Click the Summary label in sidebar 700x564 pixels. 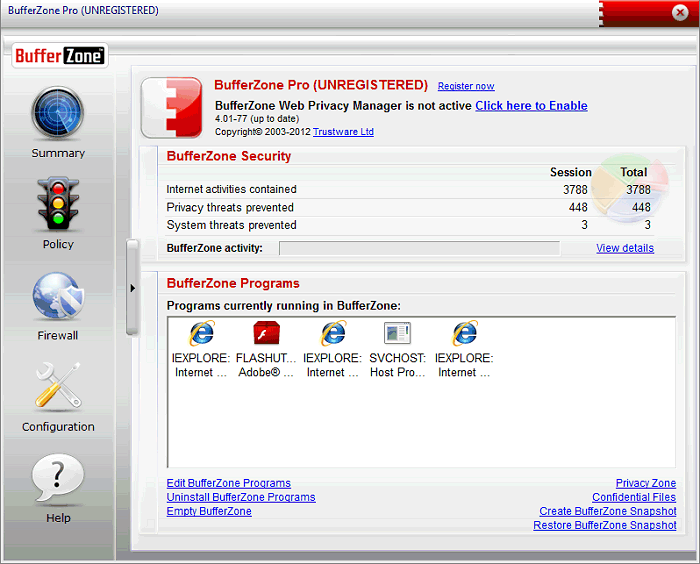[58, 153]
